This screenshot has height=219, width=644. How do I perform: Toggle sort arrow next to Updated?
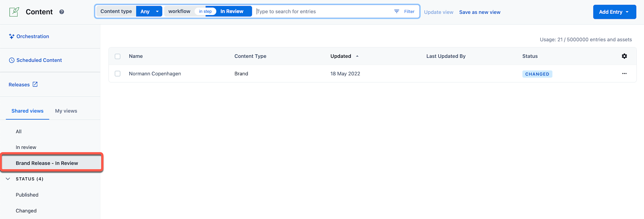pyautogui.click(x=357, y=56)
